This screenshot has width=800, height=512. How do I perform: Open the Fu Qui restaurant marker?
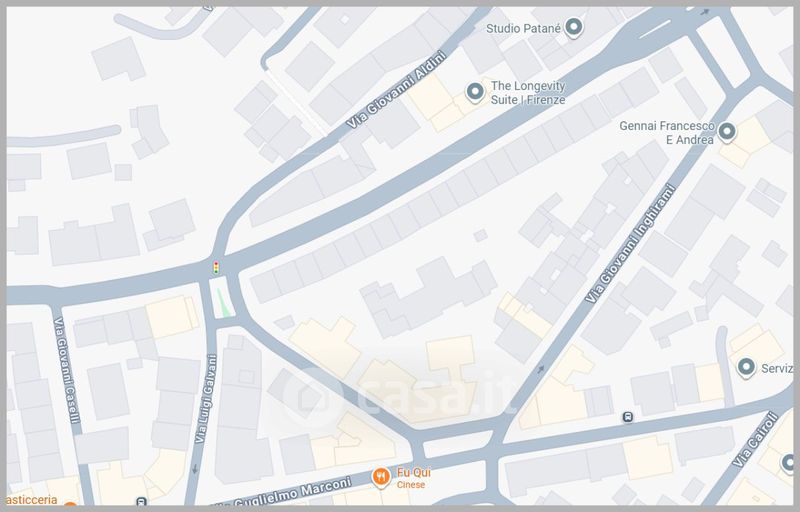pos(381,477)
